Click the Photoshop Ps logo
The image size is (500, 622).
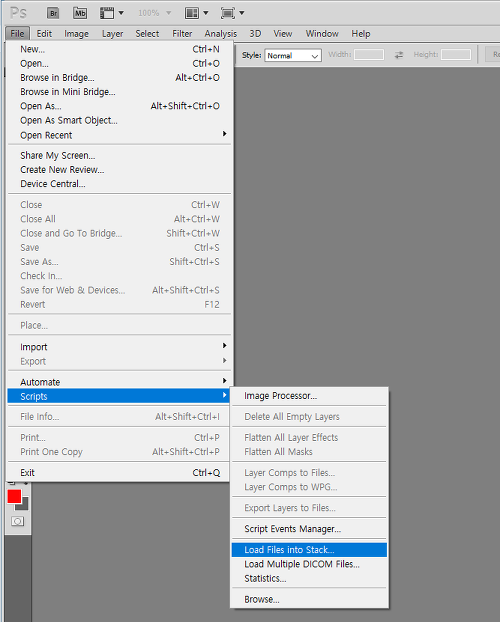(18, 13)
